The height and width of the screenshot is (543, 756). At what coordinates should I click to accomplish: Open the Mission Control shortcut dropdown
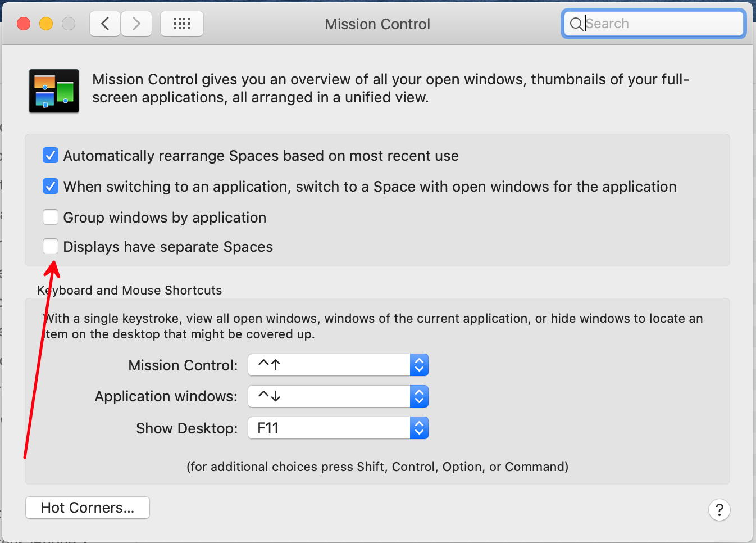pos(338,365)
